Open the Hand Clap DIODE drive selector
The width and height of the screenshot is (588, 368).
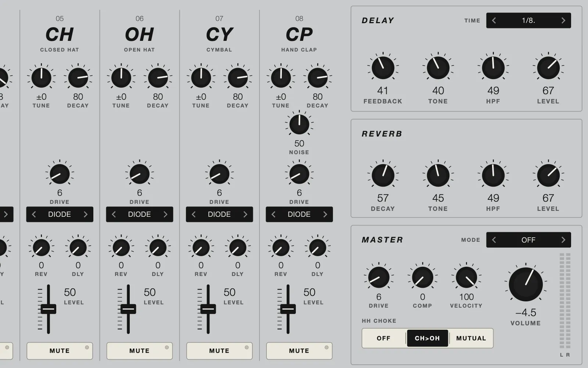tap(299, 214)
